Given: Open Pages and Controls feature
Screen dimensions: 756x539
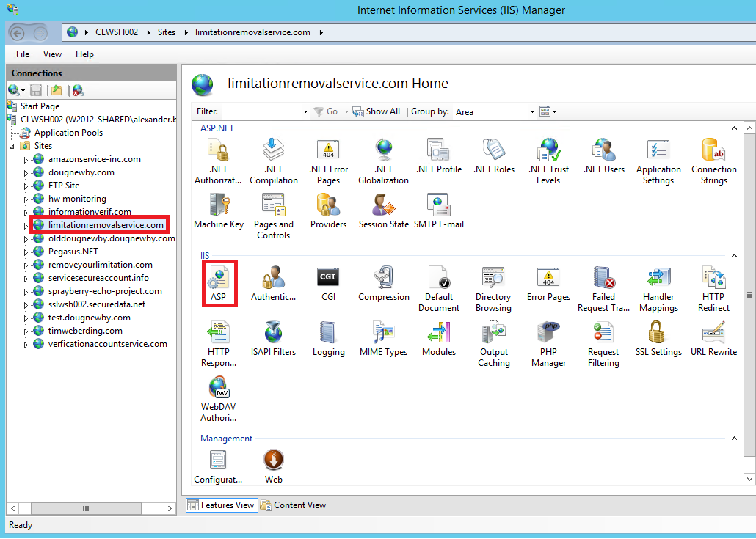Looking at the screenshot, I should tap(273, 216).
